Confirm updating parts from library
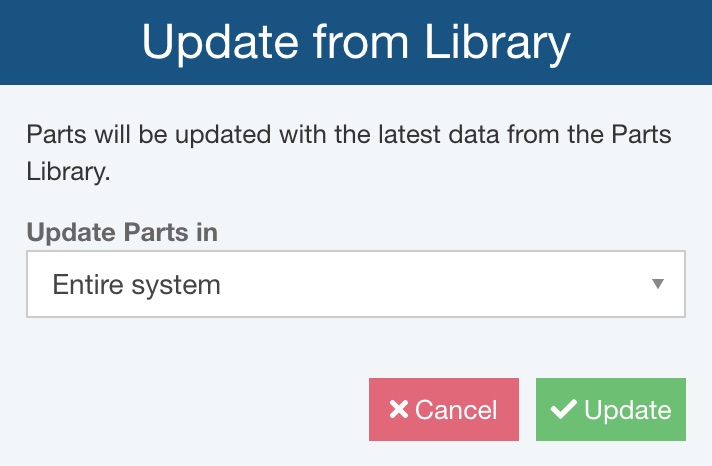This screenshot has width=712, height=466. [611, 409]
